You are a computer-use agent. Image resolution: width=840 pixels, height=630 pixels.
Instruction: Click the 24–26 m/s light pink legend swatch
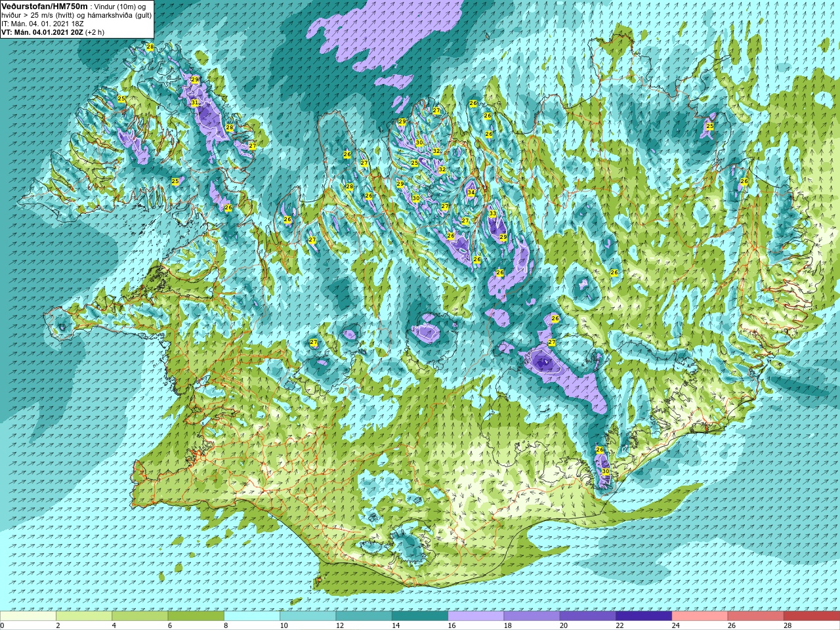[700, 616]
